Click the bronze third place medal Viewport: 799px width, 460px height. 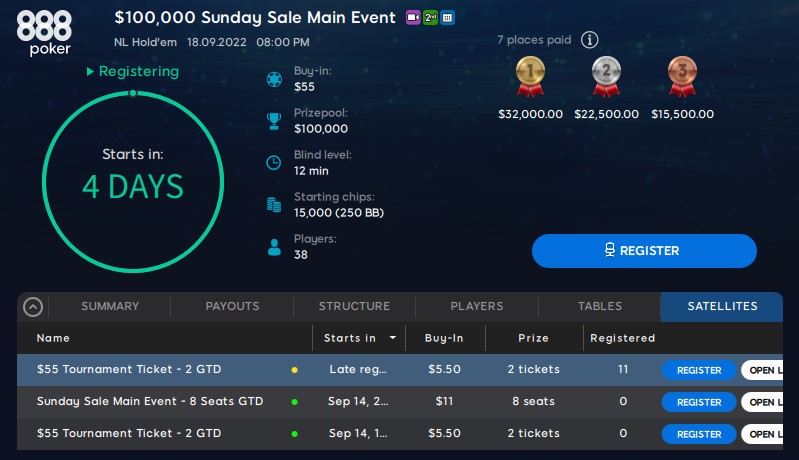coord(682,77)
